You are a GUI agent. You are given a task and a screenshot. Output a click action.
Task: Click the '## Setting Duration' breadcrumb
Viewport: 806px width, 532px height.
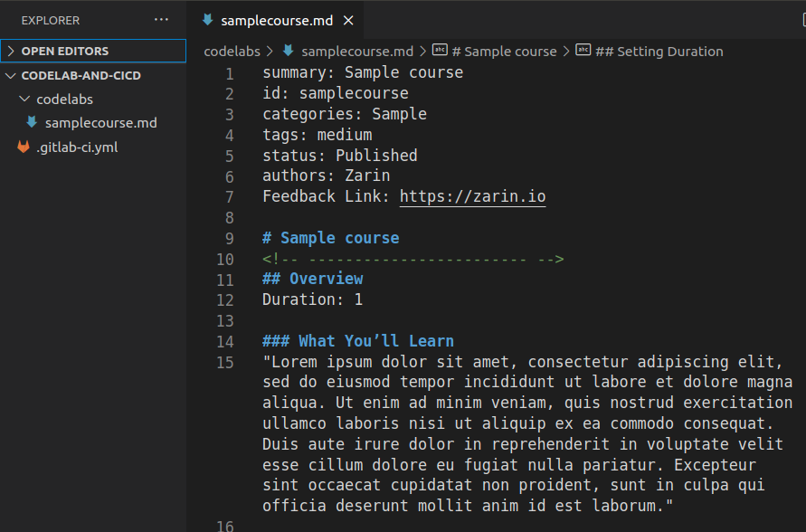pos(659,52)
